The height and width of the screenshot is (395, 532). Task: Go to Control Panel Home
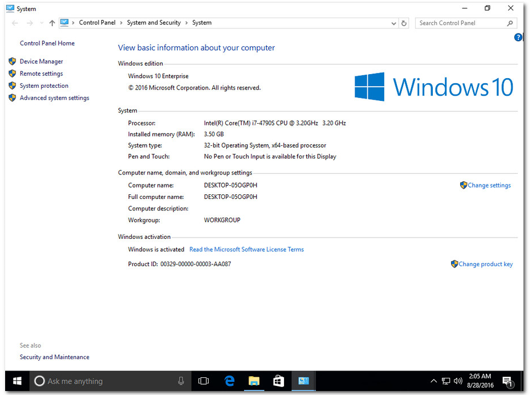click(47, 43)
